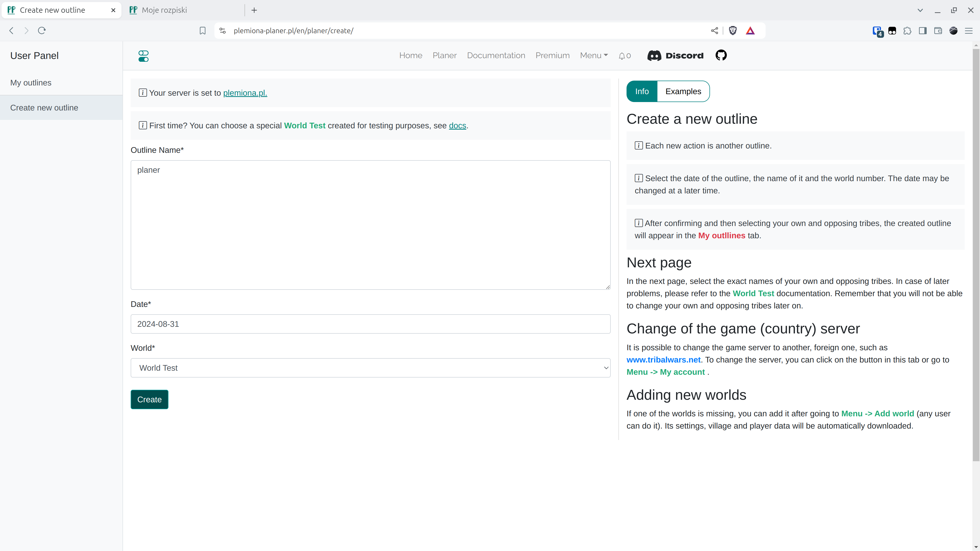The image size is (980, 551).
Task: Toggle the browser sidebar panel
Action: (923, 31)
